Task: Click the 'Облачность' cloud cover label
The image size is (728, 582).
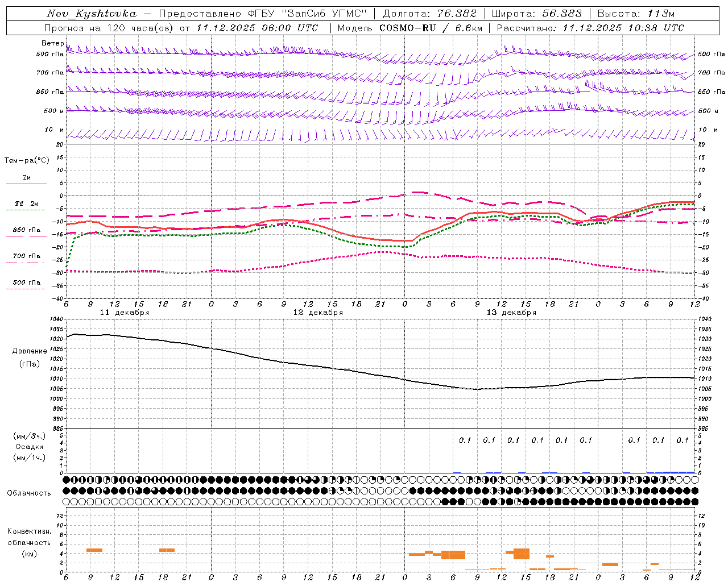Action: [x=29, y=493]
